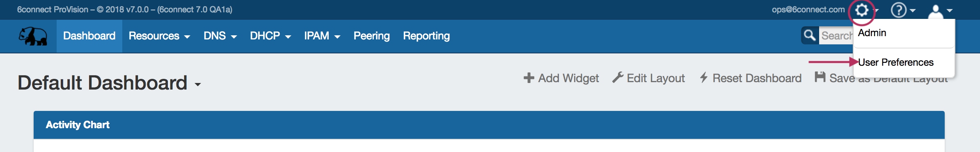The height and width of the screenshot is (152, 980).
Task: Open the Peering page
Action: coord(371,36)
